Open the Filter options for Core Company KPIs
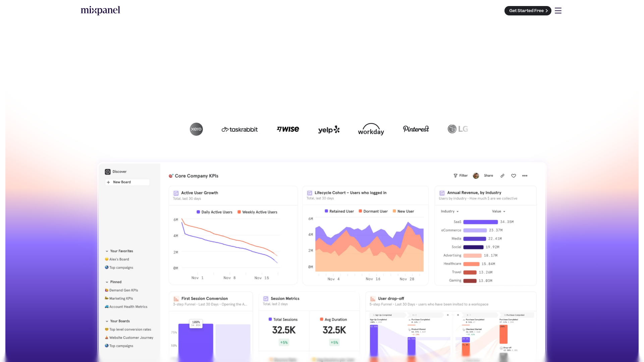Screen dimensions: 644x362 (x=460, y=175)
